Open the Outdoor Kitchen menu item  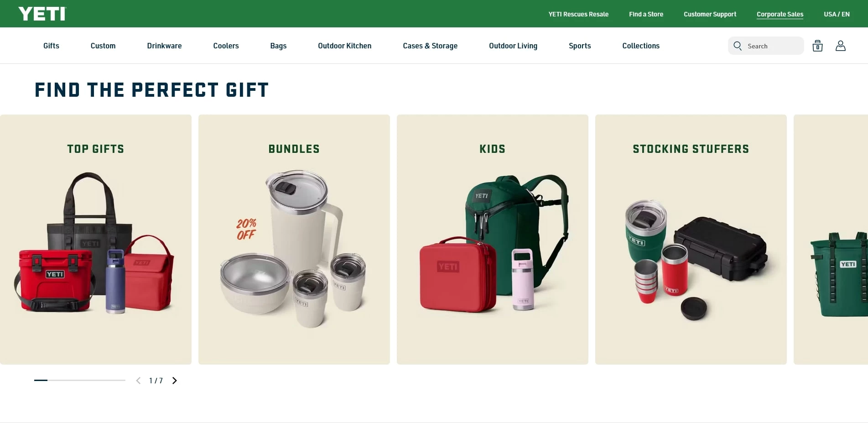pyautogui.click(x=344, y=46)
